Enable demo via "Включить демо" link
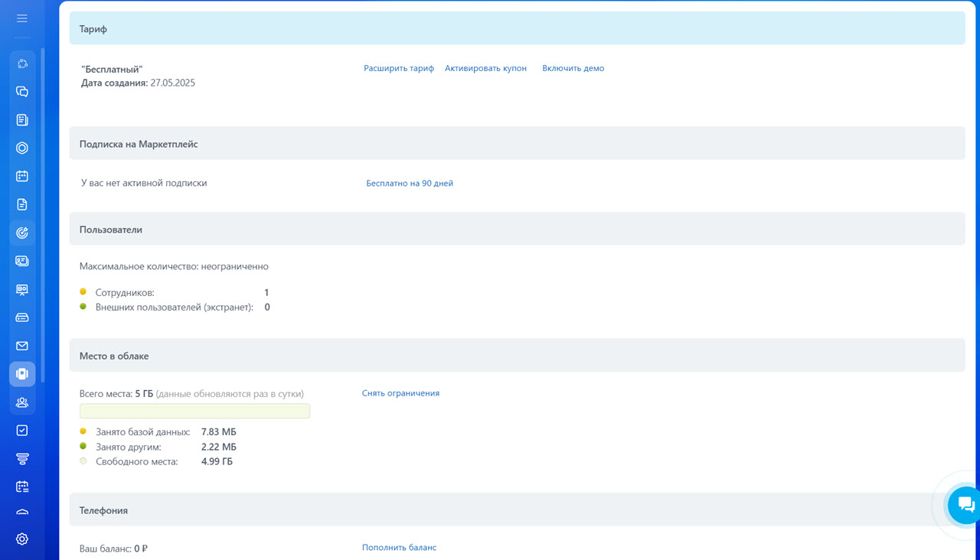980x560 pixels. 573,68
